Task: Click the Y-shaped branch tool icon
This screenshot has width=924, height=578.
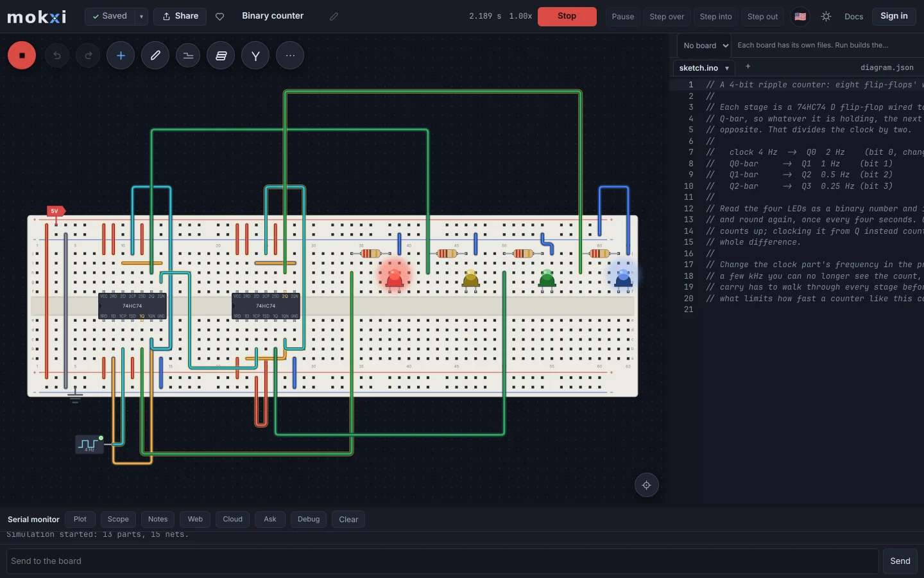Action: (x=255, y=55)
